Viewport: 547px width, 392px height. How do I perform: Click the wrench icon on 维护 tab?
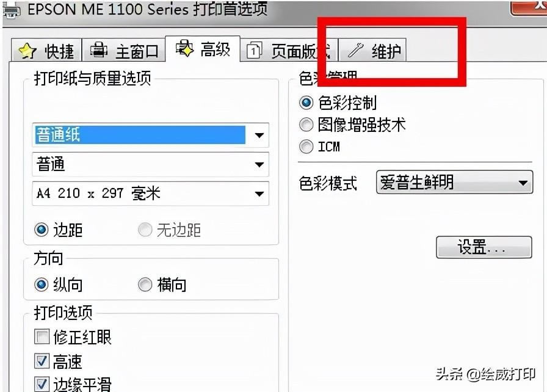point(355,50)
